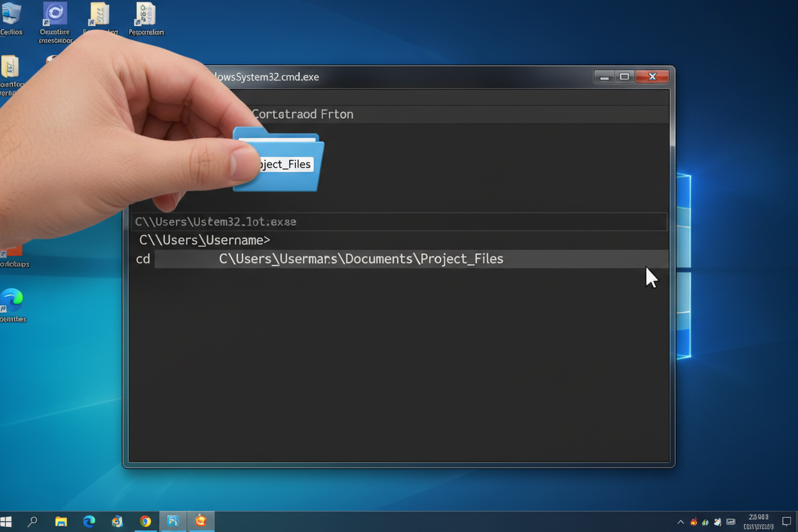Open the notification center in the taskbar
Screen dimensions: 798x532
(786, 522)
